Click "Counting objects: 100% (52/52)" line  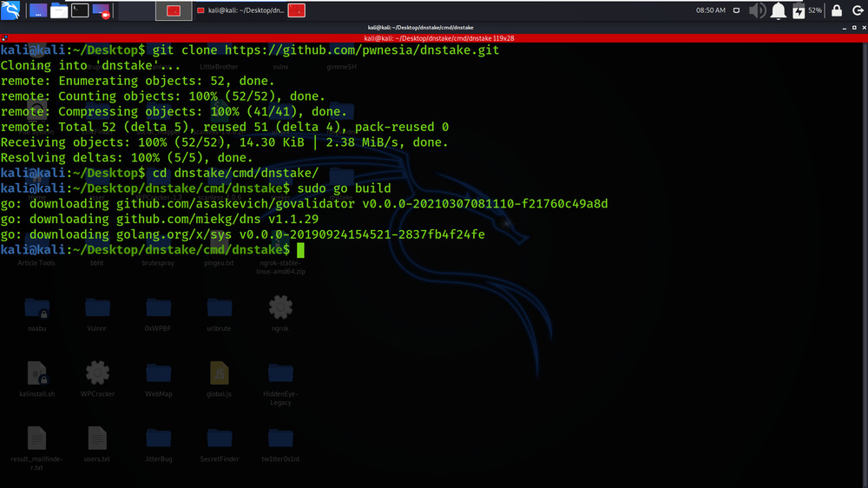tap(163, 96)
